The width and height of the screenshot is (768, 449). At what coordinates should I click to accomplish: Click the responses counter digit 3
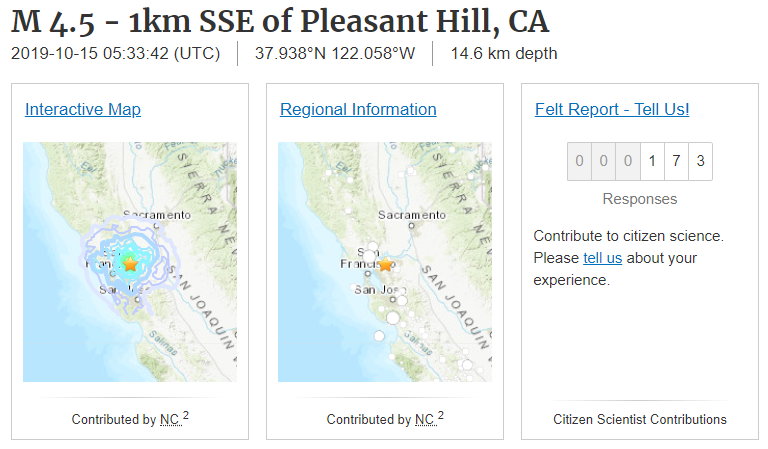coord(700,161)
